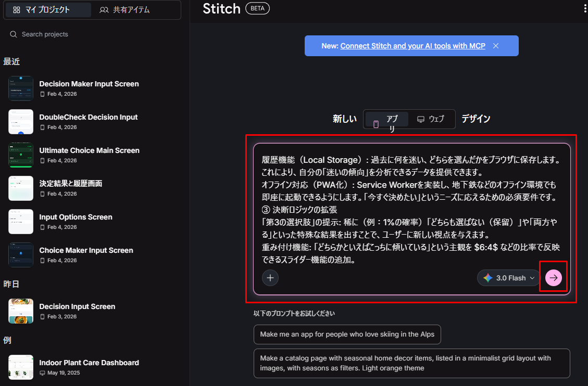Try the skiing in the Alps prompt

coord(347,334)
